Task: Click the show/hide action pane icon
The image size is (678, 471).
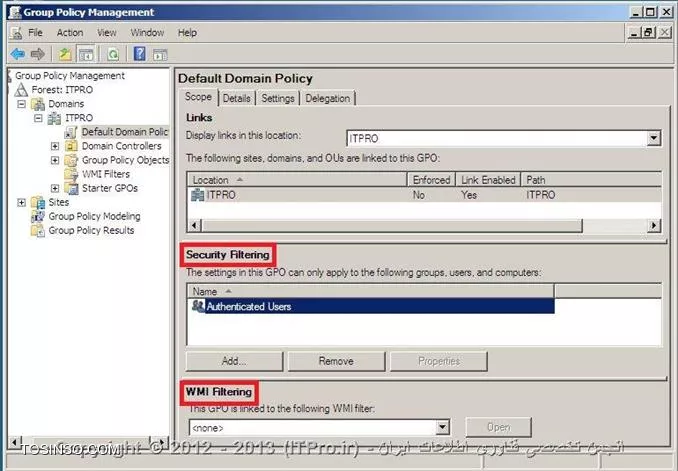Action: tap(160, 54)
